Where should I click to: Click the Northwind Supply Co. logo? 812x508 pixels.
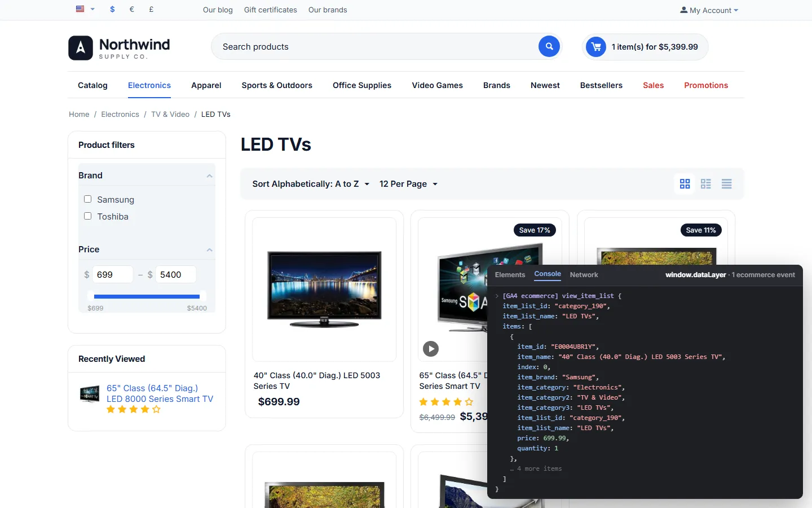coord(119,48)
